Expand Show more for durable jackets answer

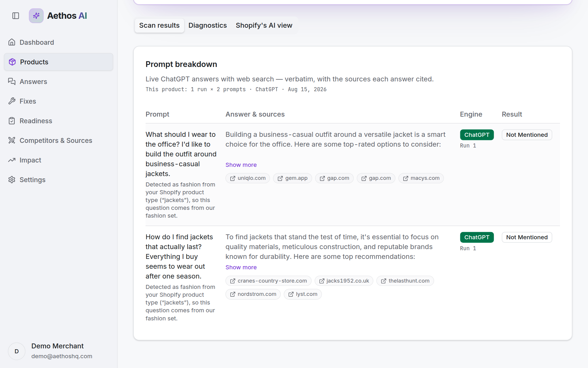241,267
